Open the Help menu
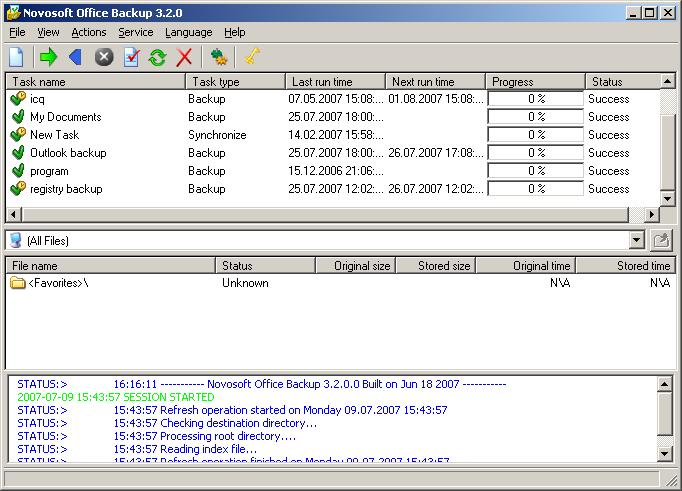This screenshot has height=491, width=682. tap(235, 32)
